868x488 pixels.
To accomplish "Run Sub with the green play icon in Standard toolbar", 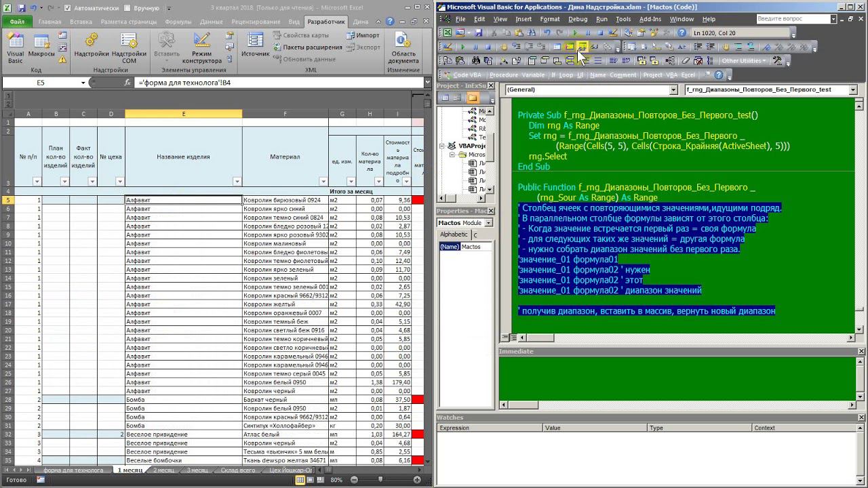I will point(575,33).
